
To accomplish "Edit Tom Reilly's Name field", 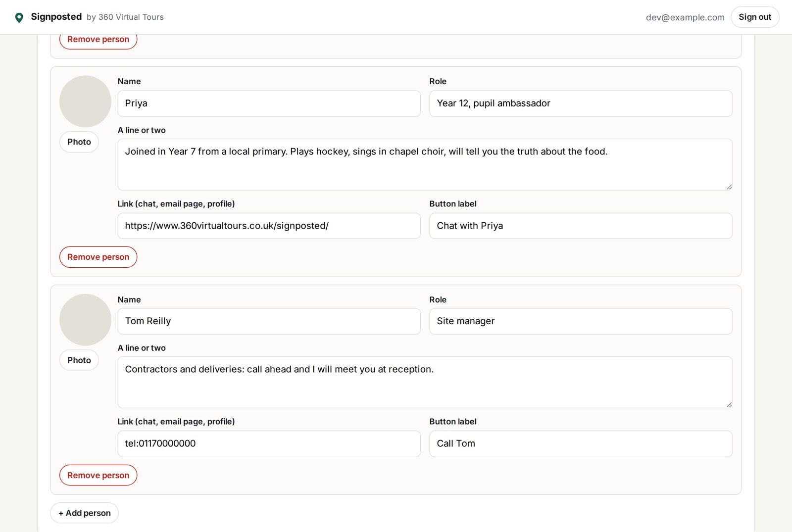I will coord(269,321).
